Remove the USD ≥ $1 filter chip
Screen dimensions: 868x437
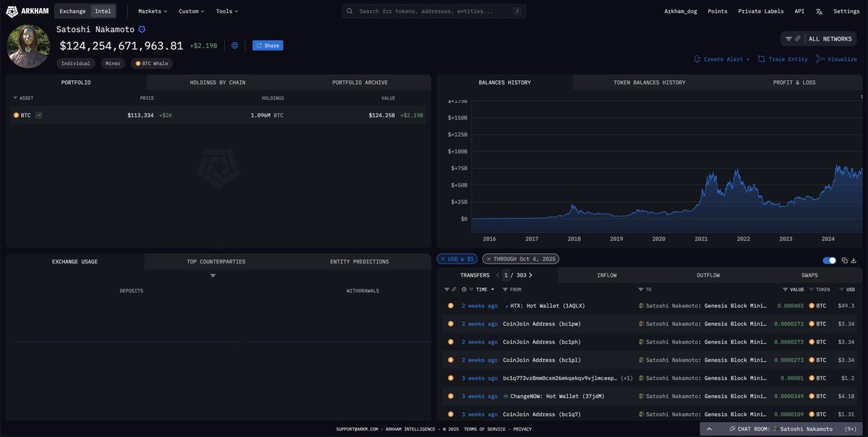tap(443, 259)
